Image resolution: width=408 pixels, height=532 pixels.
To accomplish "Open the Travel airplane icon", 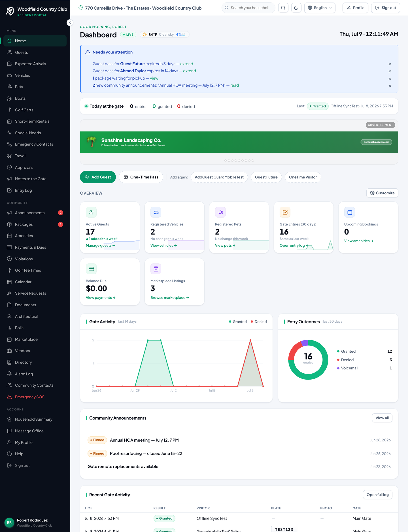I will tap(9, 156).
